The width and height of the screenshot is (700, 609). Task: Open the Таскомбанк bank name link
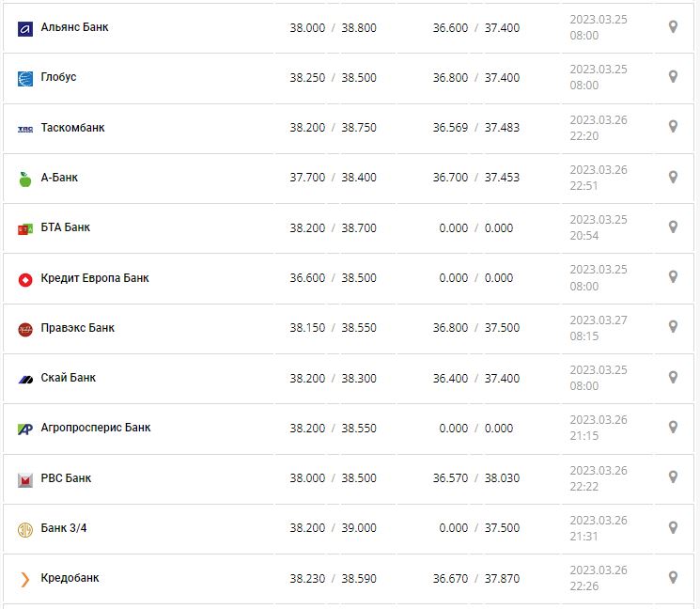(72, 128)
